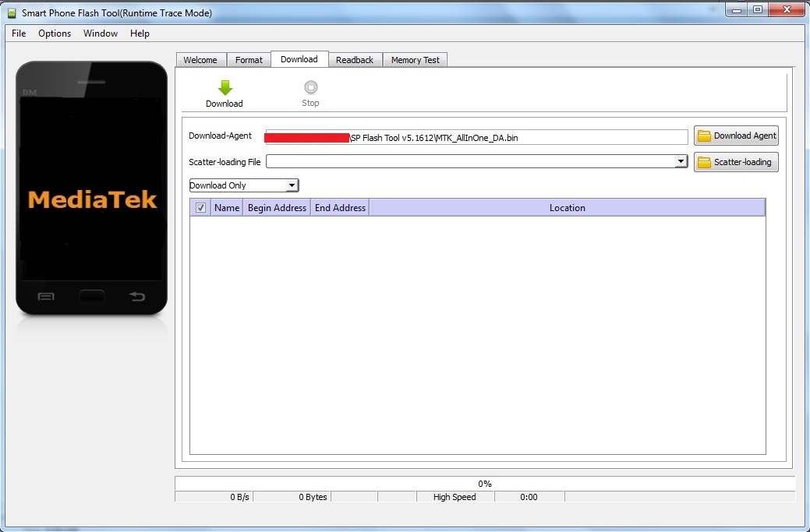Minimize the Flash Tool window
This screenshot has width=810, height=532.
[x=737, y=9]
